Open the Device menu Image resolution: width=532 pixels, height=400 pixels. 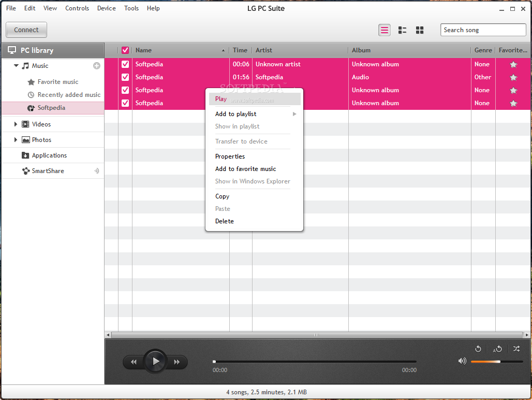tap(107, 8)
